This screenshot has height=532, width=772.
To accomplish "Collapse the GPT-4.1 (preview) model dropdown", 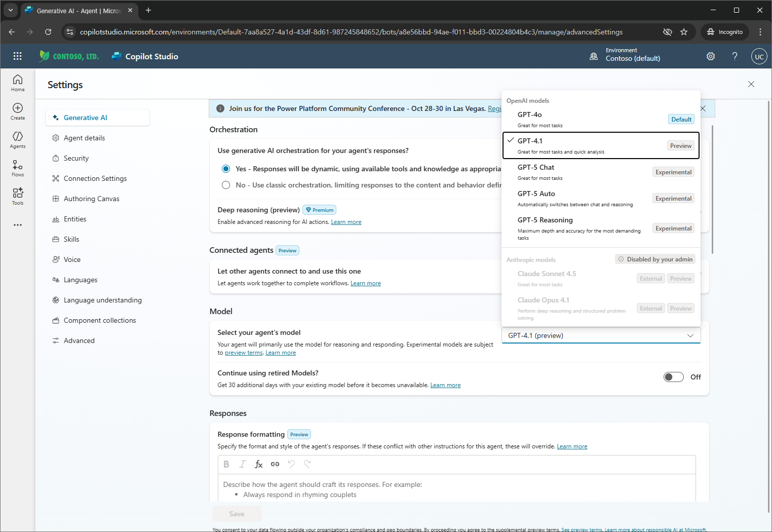I will click(601, 335).
